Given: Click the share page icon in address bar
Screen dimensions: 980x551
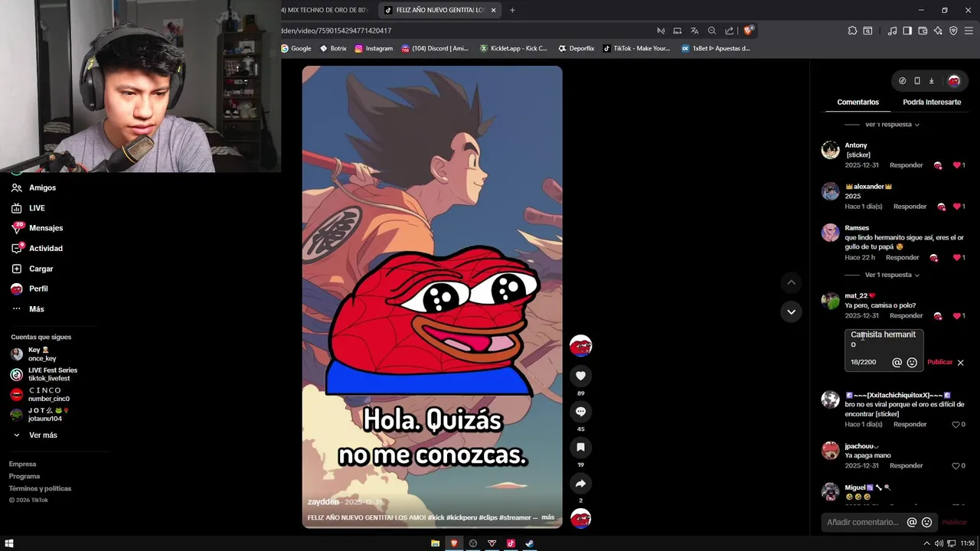Looking at the screenshot, I should coord(729,31).
